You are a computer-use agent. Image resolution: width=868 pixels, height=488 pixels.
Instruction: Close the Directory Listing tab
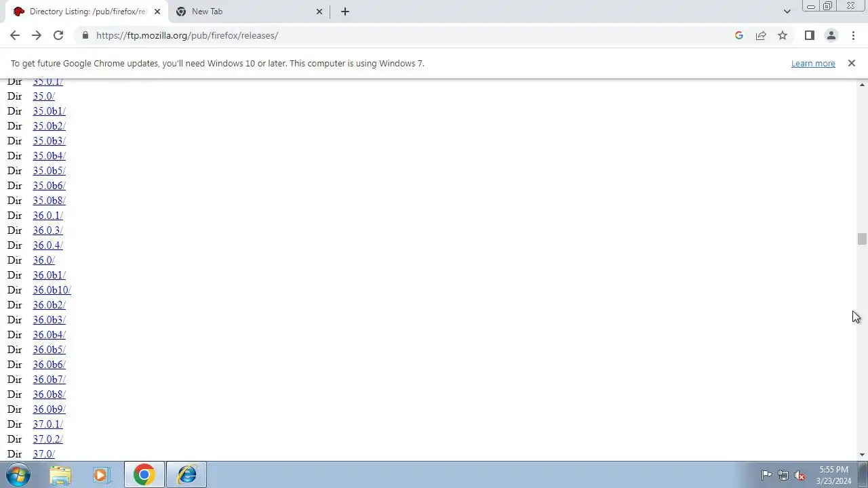click(157, 12)
